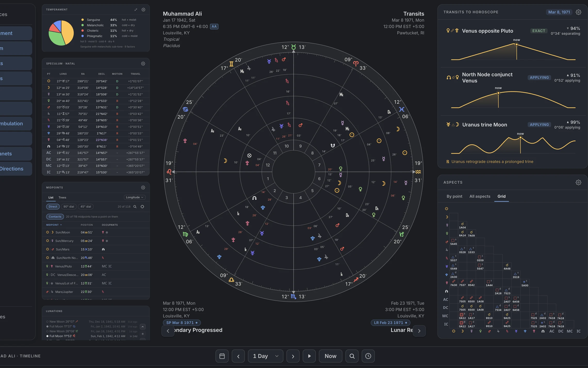588x368 pixels.
Task: Select the Mars/Jupiter midpoint row
Action: click(x=96, y=292)
